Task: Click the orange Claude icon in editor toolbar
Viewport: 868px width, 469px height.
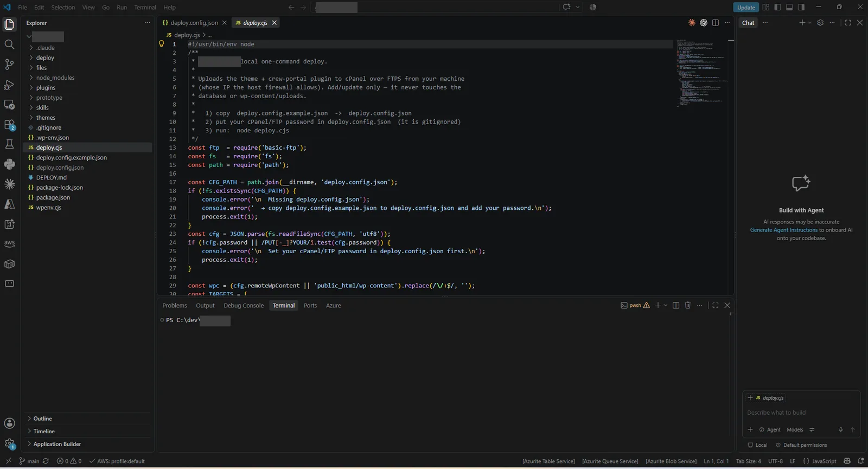Action: coord(692,23)
